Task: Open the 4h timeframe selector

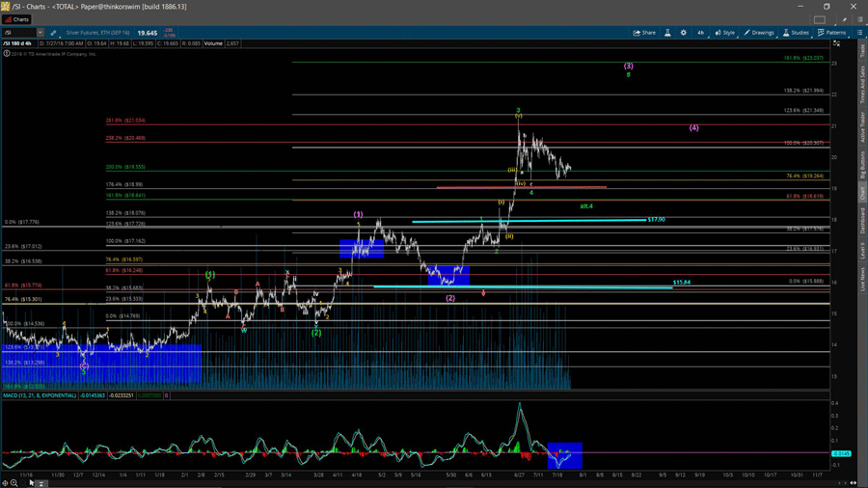Action: (x=701, y=33)
